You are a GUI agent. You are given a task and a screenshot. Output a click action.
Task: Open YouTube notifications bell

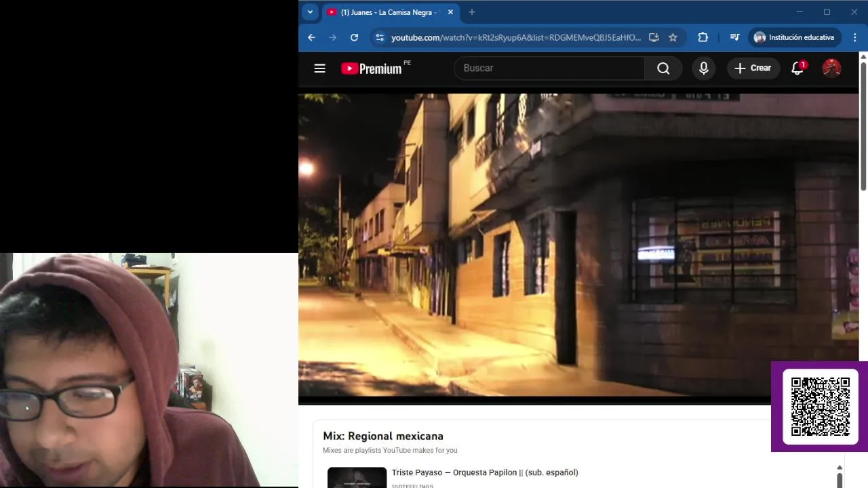(x=798, y=68)
